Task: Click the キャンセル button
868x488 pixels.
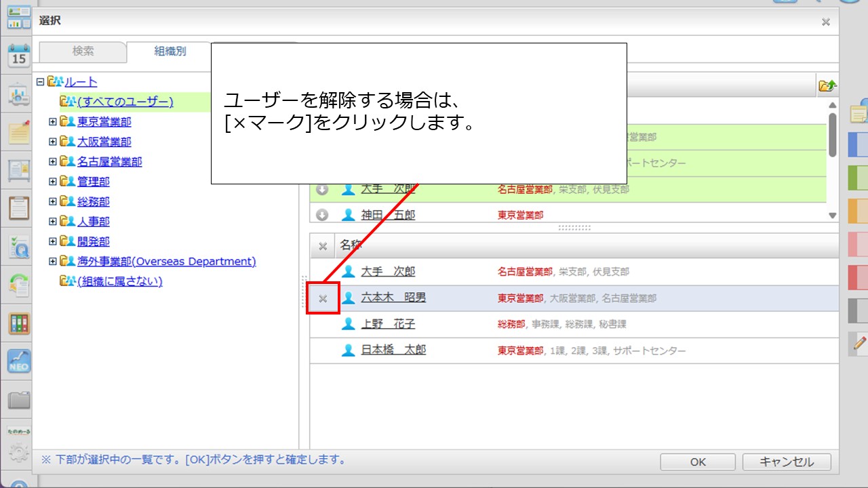Action: [787, 462]
